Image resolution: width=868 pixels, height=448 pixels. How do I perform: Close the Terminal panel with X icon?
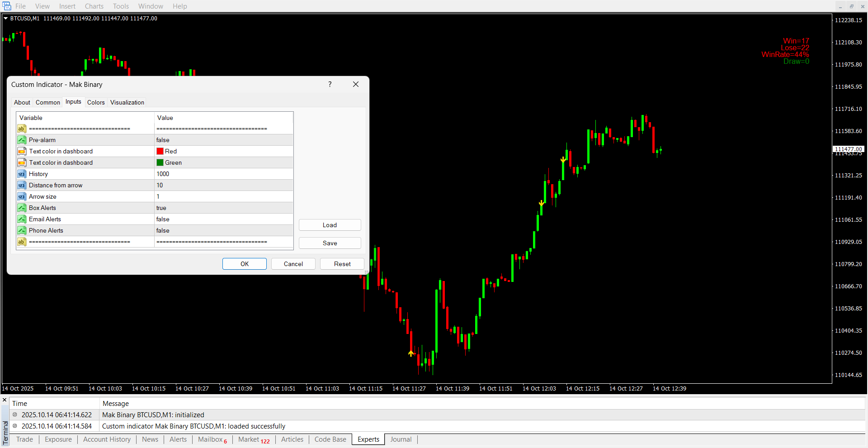[x=5, y=400]
